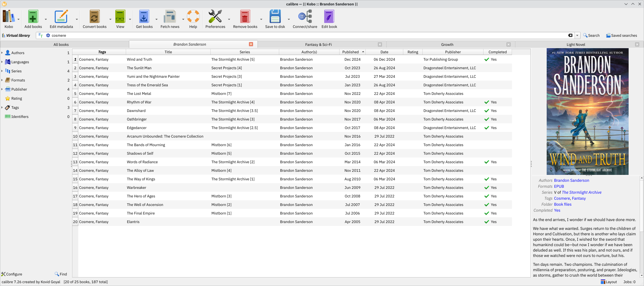Image resolution: width=644 pixels, height=286 pixels.
Task: Click the Find magnifier in tag browser
Action: pyautogui.click(x=61, y=274)
